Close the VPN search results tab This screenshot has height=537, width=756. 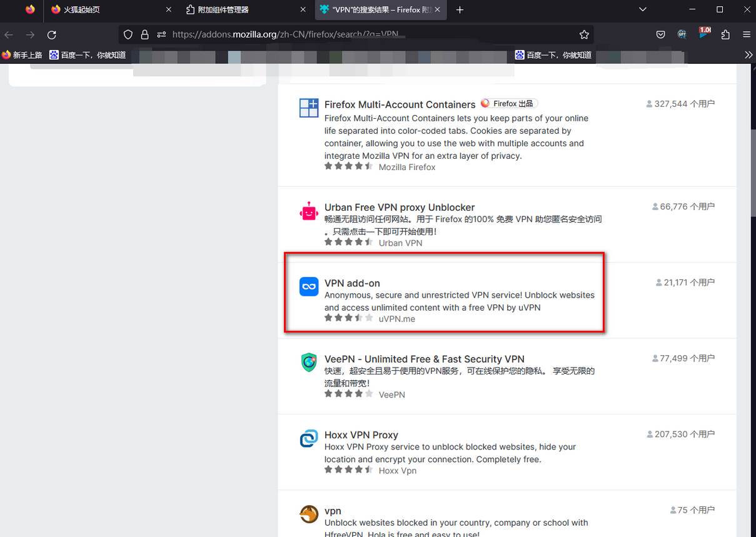point(437,9)
